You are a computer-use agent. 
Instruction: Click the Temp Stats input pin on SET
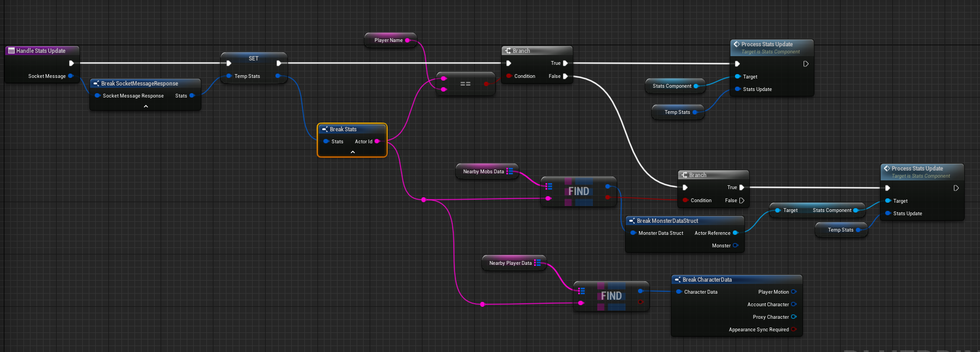tap(229, 76)
